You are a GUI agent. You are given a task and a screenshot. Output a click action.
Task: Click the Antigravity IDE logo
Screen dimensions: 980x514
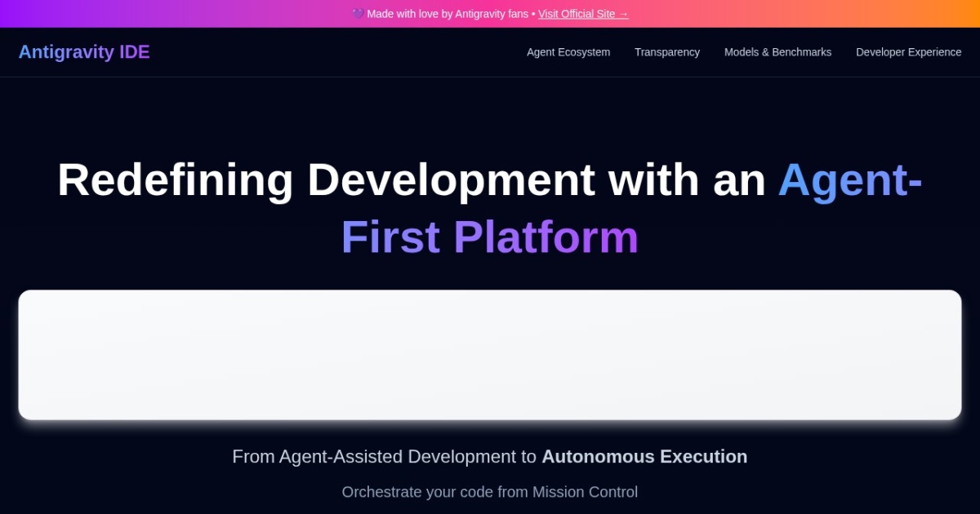84,51
